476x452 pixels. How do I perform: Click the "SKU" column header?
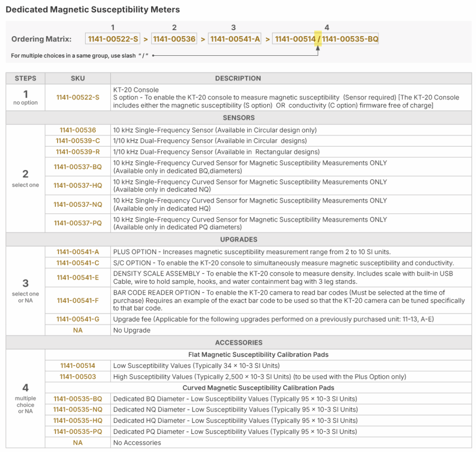point(78,78)
